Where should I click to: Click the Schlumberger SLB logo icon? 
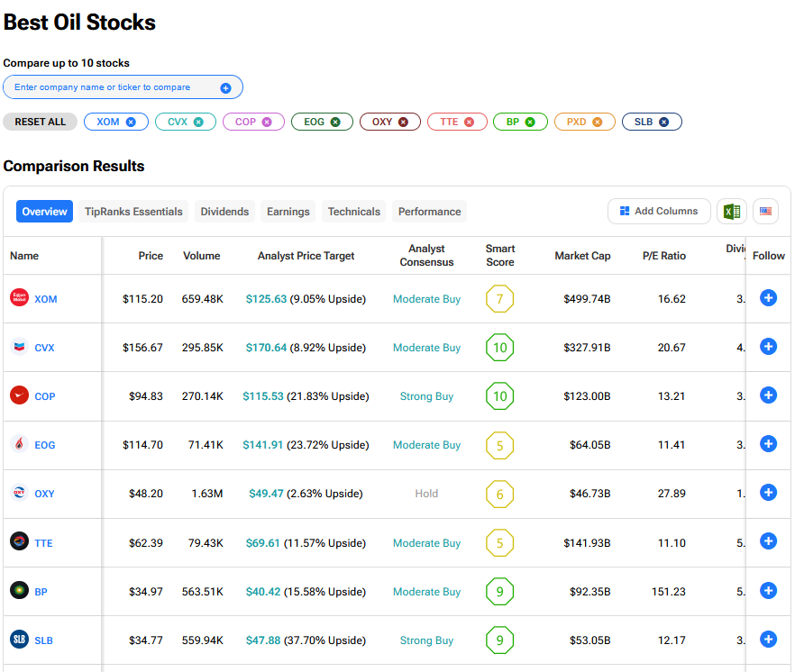[19, 639]
